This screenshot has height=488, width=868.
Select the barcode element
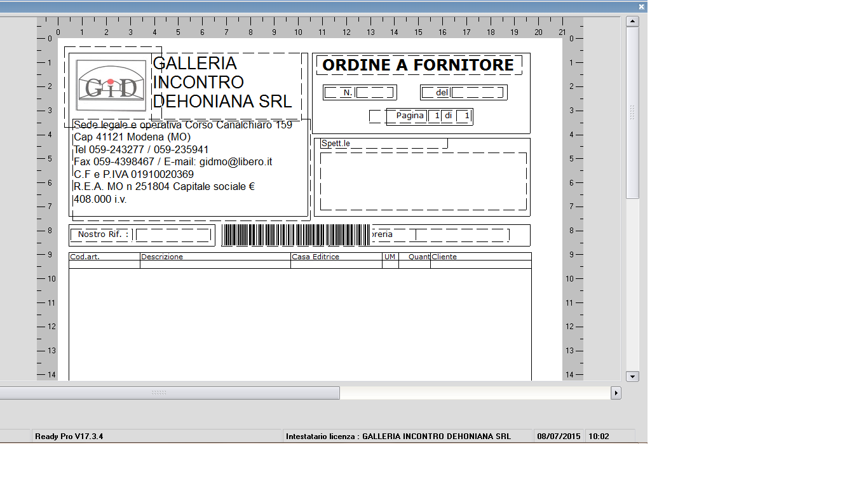tap(296, 234)
